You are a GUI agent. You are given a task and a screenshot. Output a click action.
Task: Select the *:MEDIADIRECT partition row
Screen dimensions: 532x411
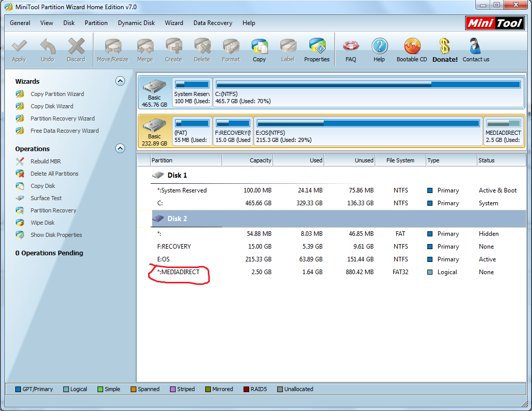point(331,272)
